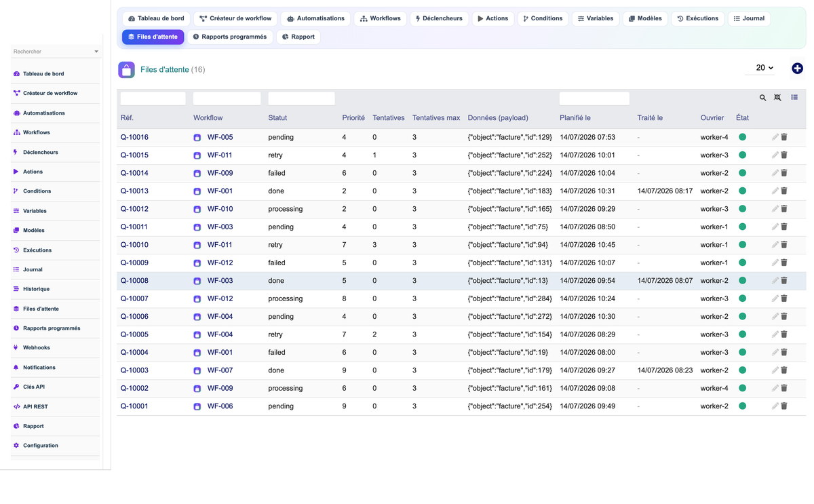The width and height of the screenshot is (814, 504).
Task: Click workflow icon beside WF-010
Action: point(197,210)
